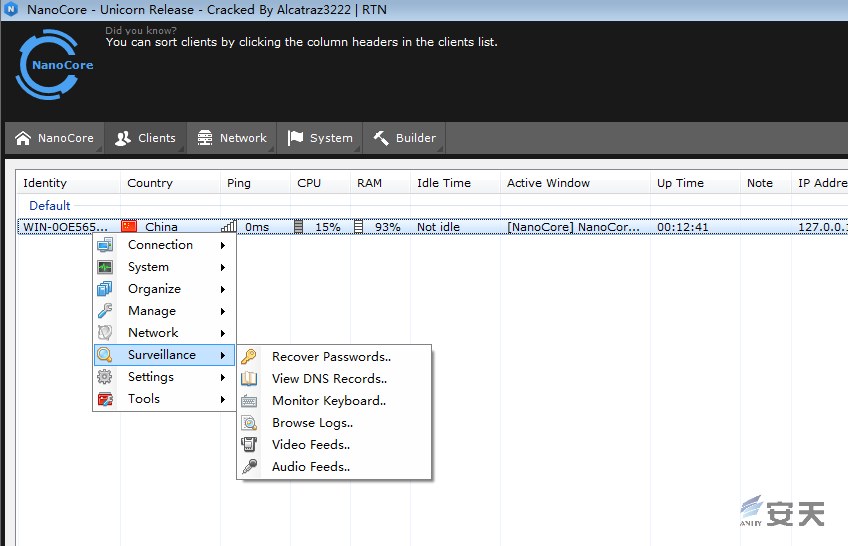The width and height of the screenshot is (848, 546).
Task: Sort by the Ping column header
Action: tap(255, 183)
